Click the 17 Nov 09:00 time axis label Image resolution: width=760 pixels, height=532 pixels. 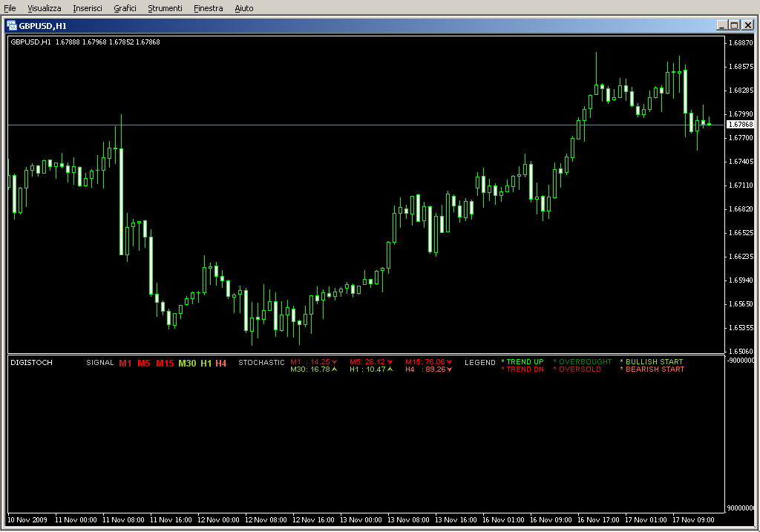[x=693, y=520]
